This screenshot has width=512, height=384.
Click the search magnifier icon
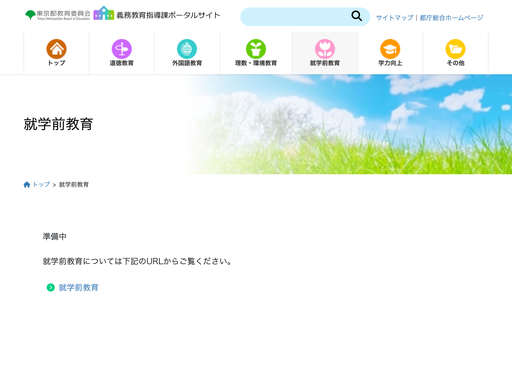356,16
